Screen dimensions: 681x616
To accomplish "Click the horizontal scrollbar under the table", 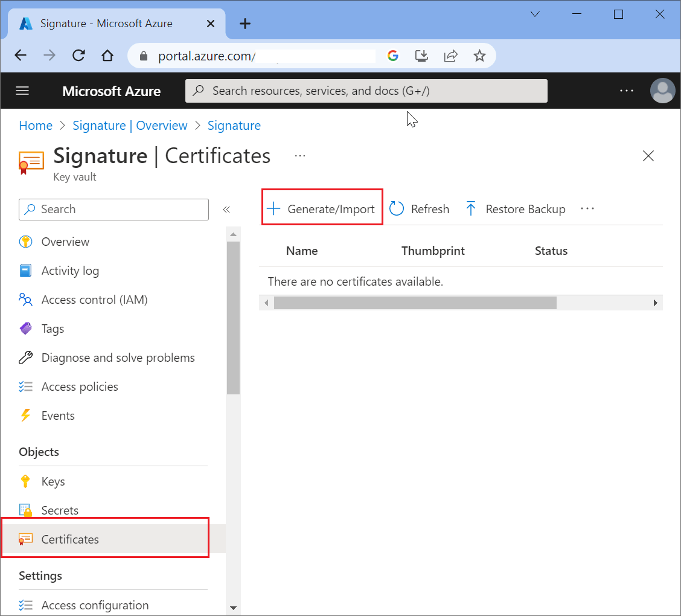I will point(415,303).
